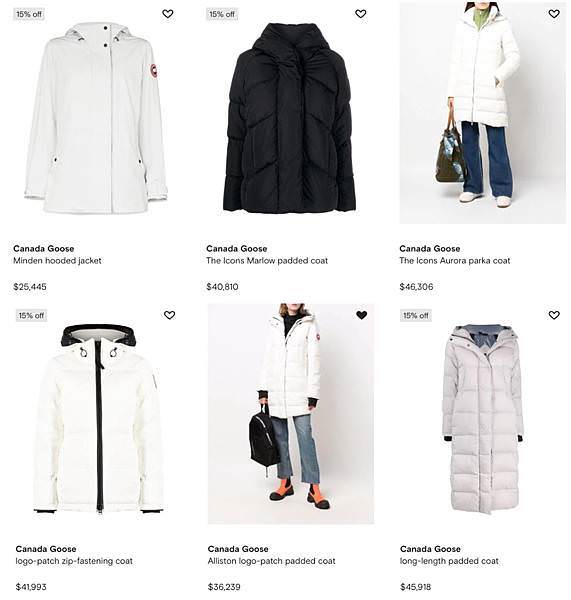Image resolution: width=571 pixels, height=600 pixels.
Task: Select The Icons Marlow padded coat title
Action: 267,261
